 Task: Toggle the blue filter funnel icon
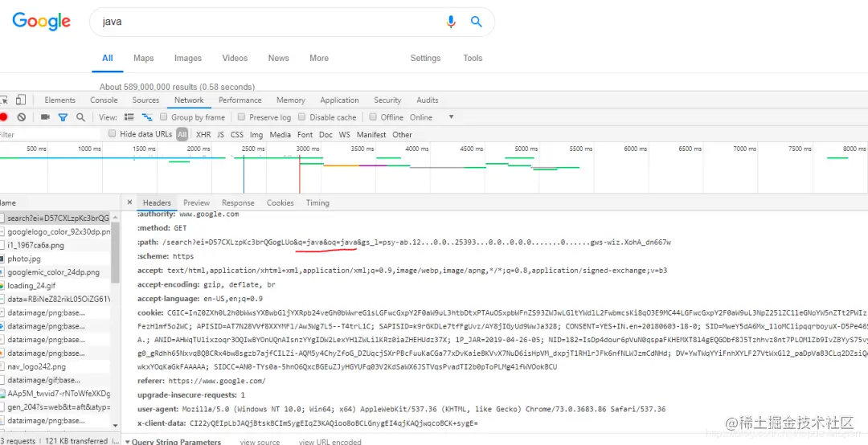coord(63,117)
